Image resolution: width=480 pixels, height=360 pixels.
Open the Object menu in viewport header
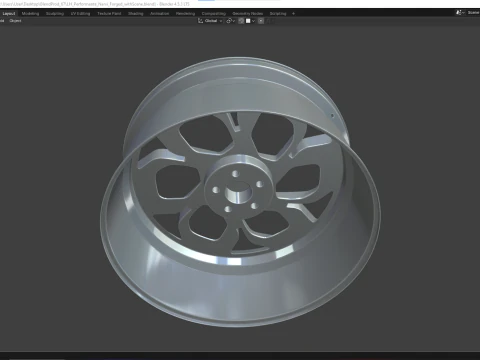pos(15,21)
